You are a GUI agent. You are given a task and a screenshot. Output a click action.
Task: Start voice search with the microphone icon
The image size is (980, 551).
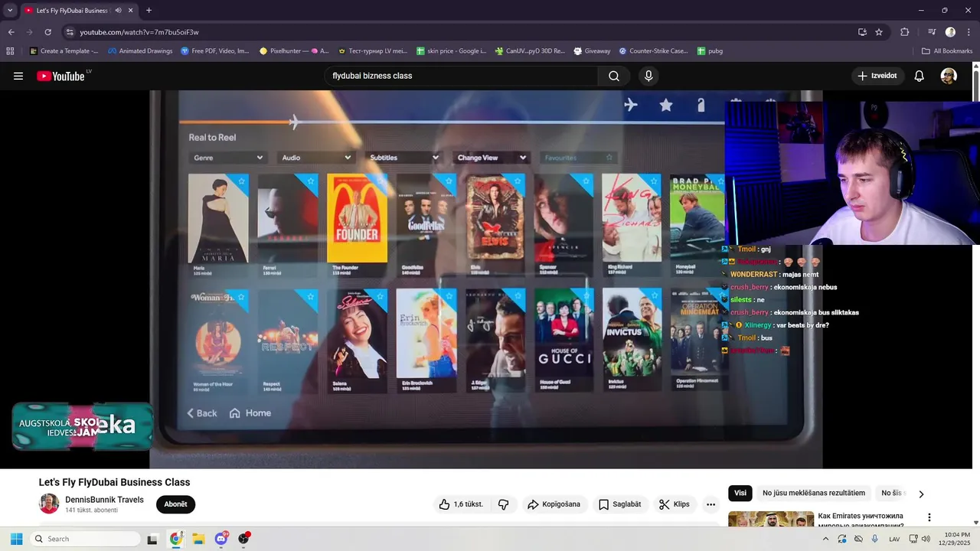click(x=648, y=76)
